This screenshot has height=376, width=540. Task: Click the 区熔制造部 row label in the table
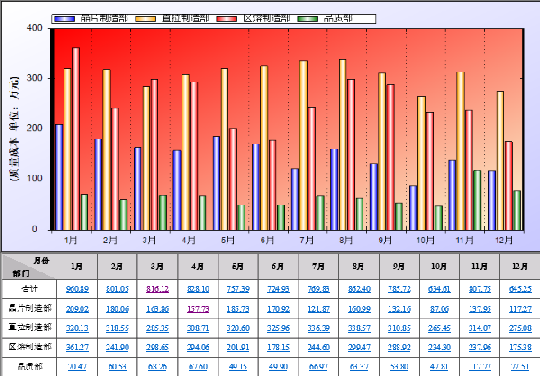(x=30, y=347)
